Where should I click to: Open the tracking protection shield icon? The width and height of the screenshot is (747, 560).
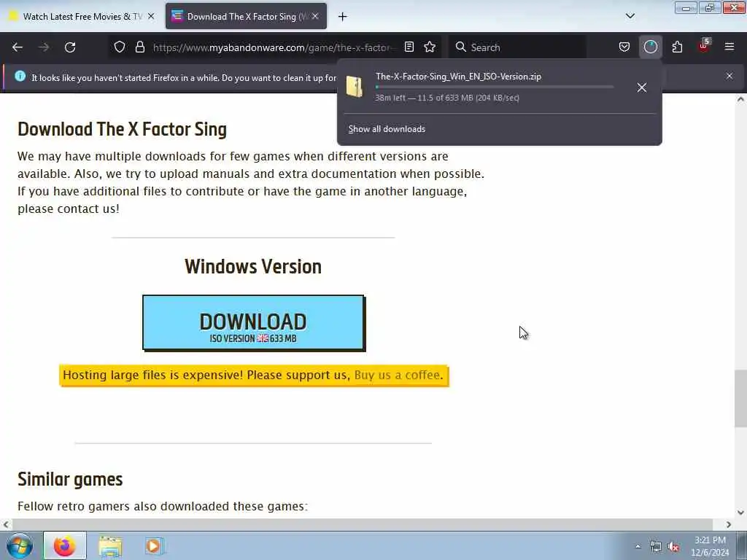[120, 47]
